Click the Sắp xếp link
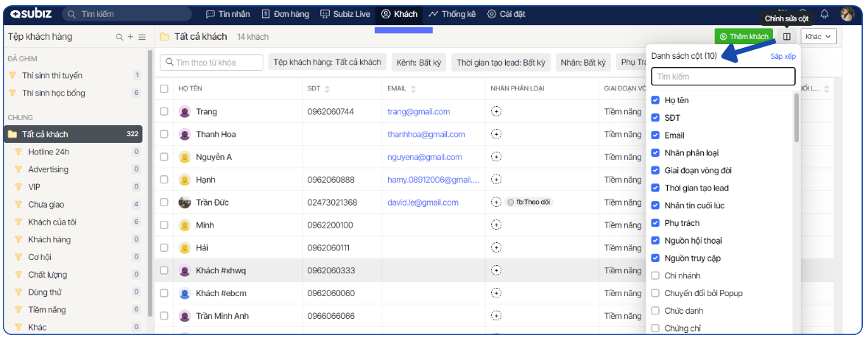This screenshot has height=338, width=868. [x=783, y=56]
